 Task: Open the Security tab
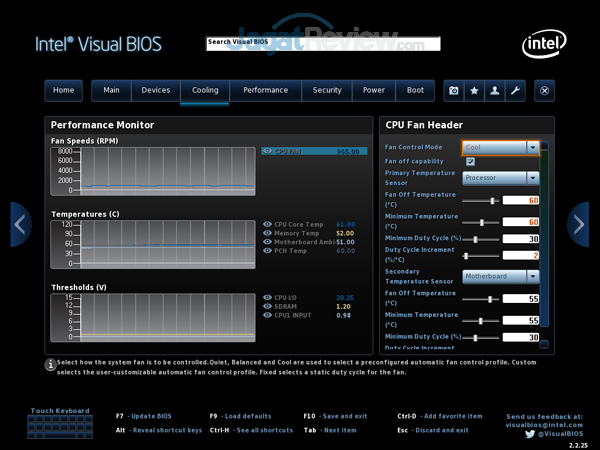click(x=327, y=90)
